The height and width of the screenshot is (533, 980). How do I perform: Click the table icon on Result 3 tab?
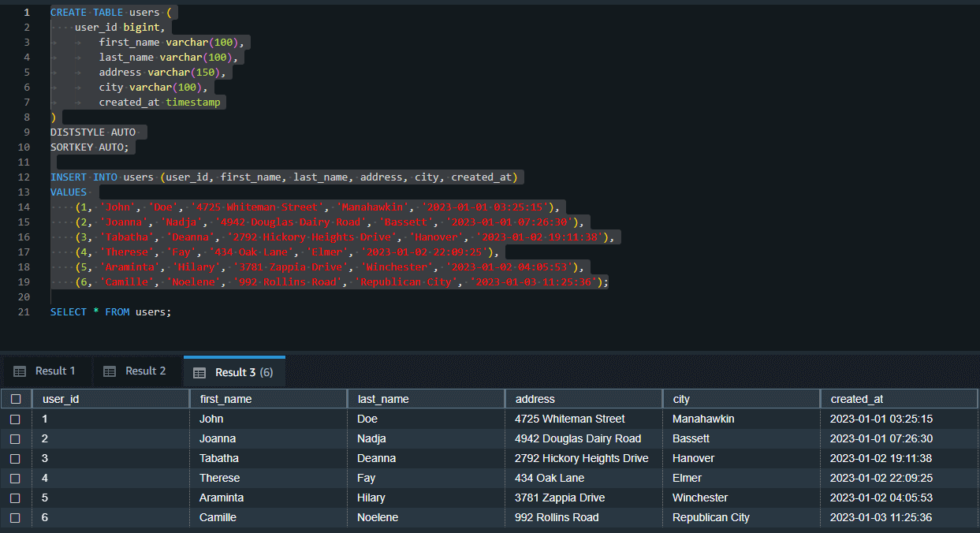[199, 372]
